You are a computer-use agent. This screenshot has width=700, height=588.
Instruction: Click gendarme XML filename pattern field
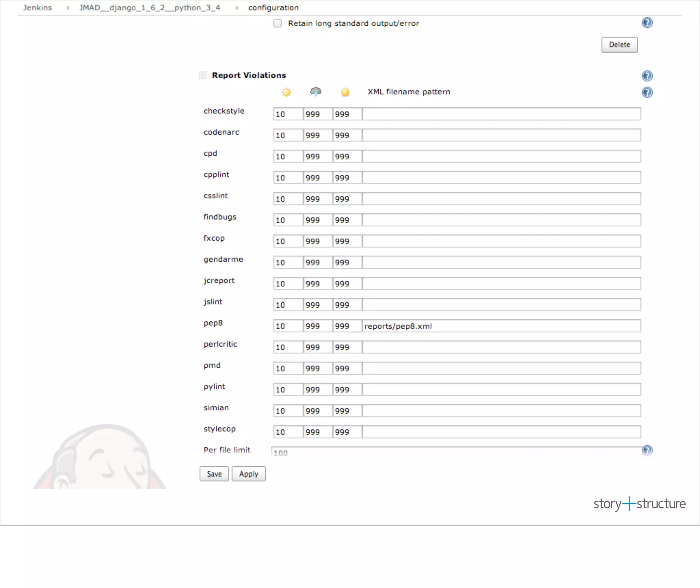(501, 263)
